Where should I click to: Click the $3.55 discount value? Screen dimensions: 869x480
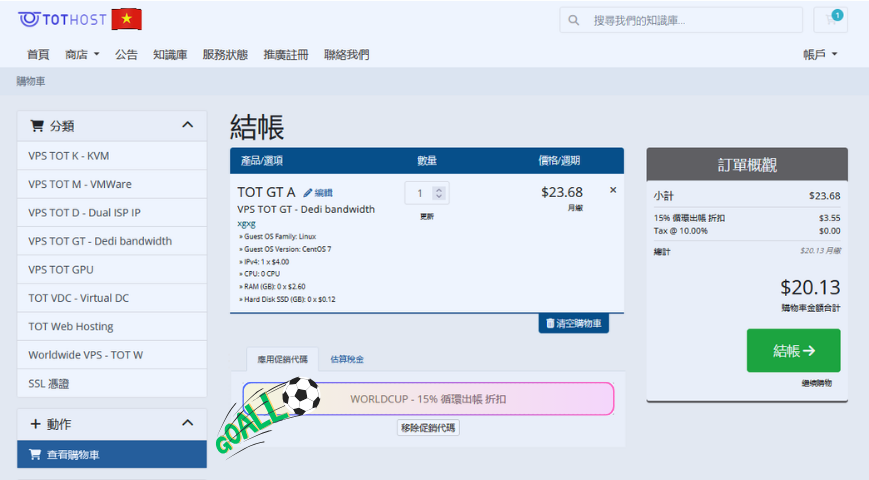tap(830, 218)
